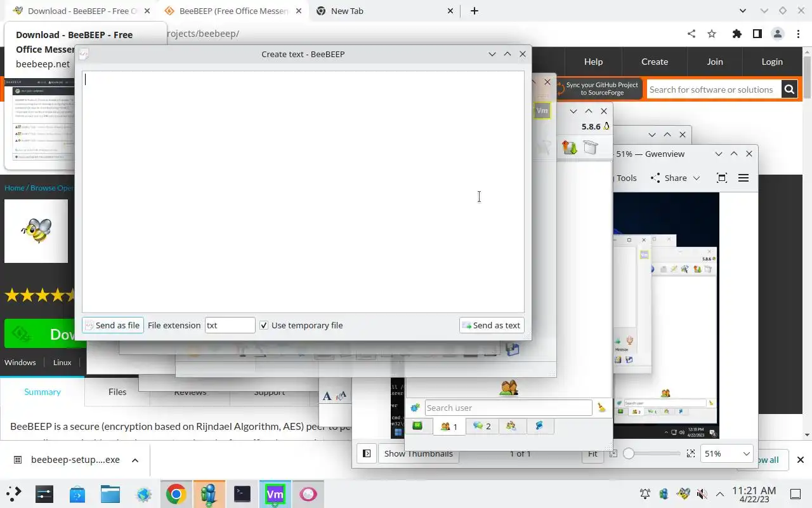Toggle Use temporary file checkbox
Screen dimensions: 812x508
[264, 325]
